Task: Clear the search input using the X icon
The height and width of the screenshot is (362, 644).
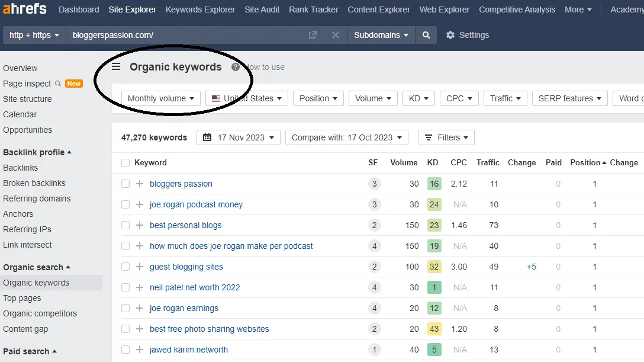Action: 335,35
